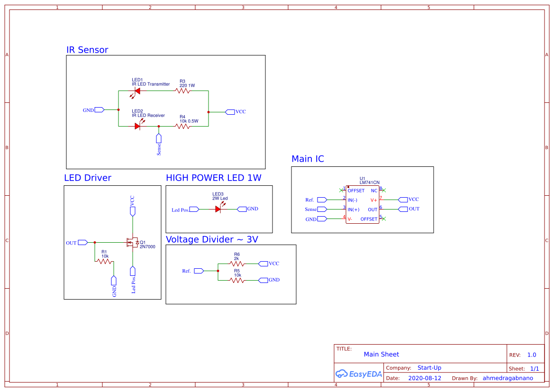Click the 'LED Driver' block title
Viewport: 554px width, 392px height.
[x=88, y=178]
